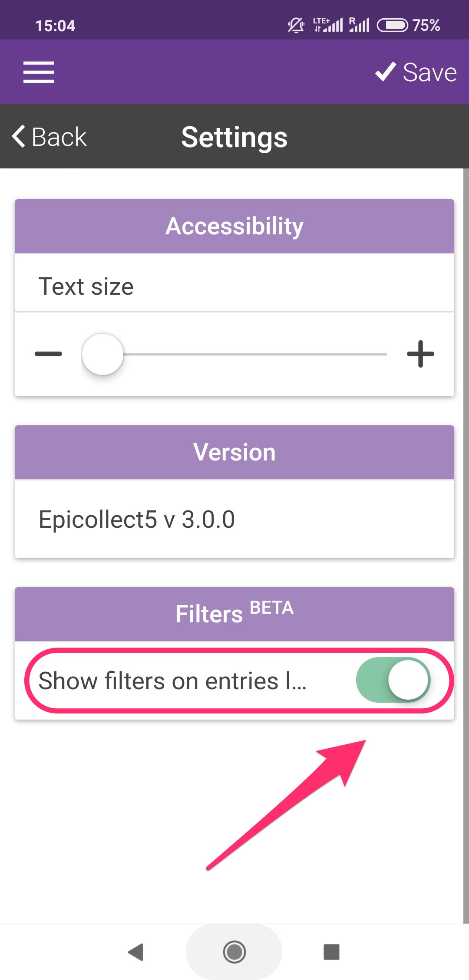Increase text size with plus icon
469x980 pixels.
coord(420,354)
